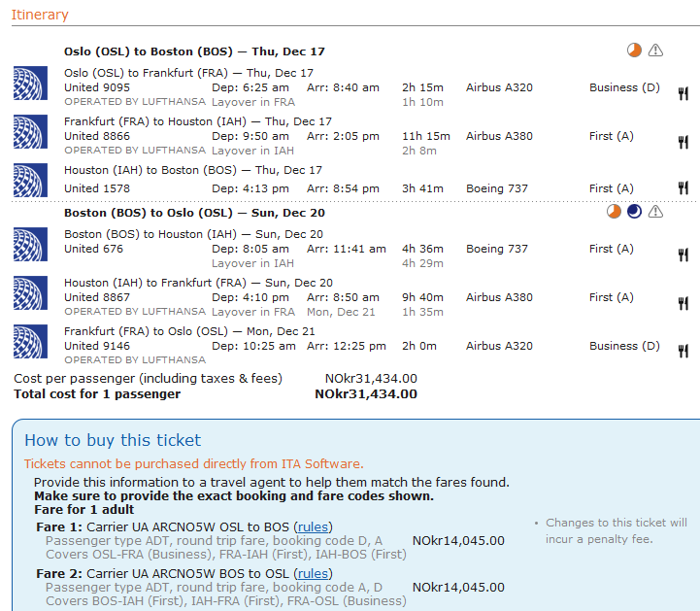The height and width of the screenshot is (611, 700).
Task: Click the warning triangle for Oslo to Boston
Action: pyautogui.click(x=656, y=51)
